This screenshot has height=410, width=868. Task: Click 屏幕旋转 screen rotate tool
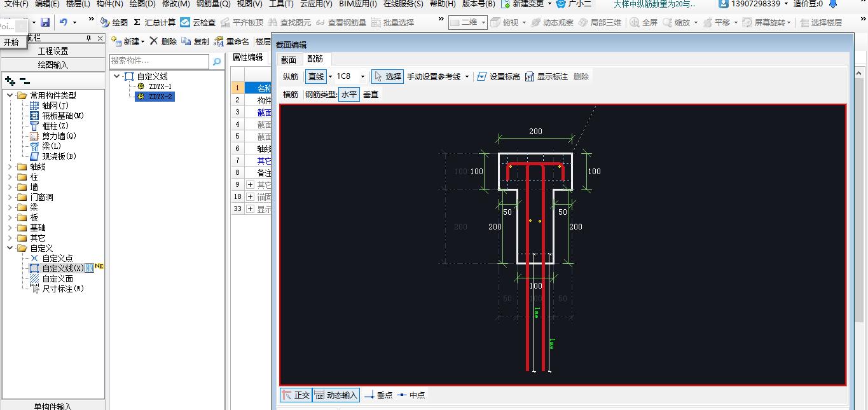point(765,22)
